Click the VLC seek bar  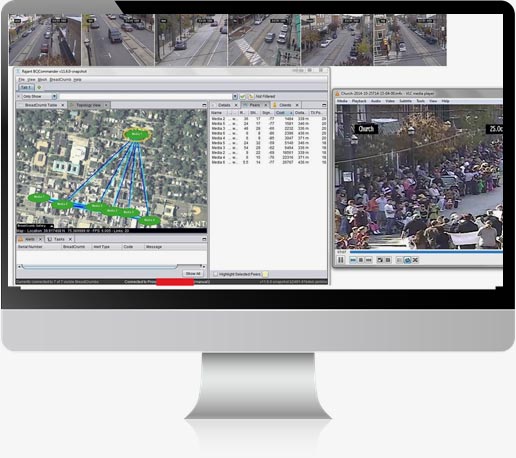(x=426, y=252)
